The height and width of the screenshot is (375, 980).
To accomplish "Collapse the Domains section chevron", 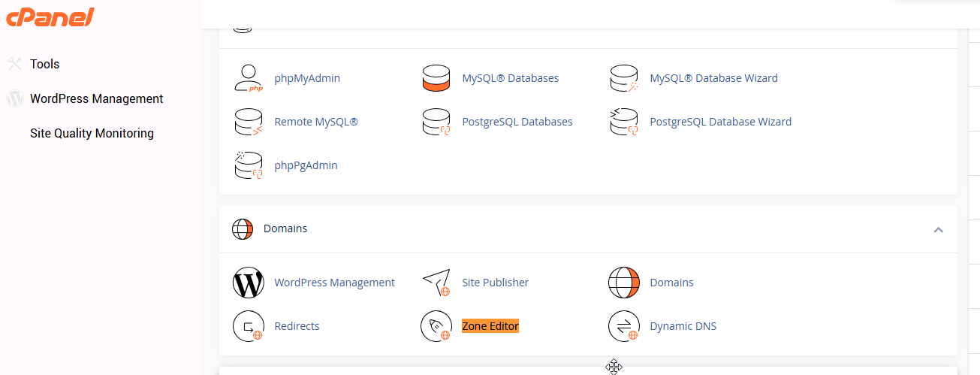I will coord(938,229).
